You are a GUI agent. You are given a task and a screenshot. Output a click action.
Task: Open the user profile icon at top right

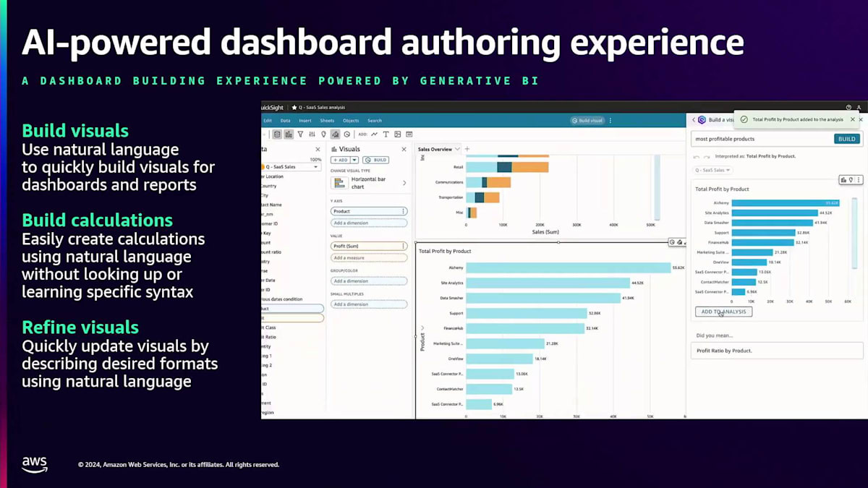click(x=859, y=107)
